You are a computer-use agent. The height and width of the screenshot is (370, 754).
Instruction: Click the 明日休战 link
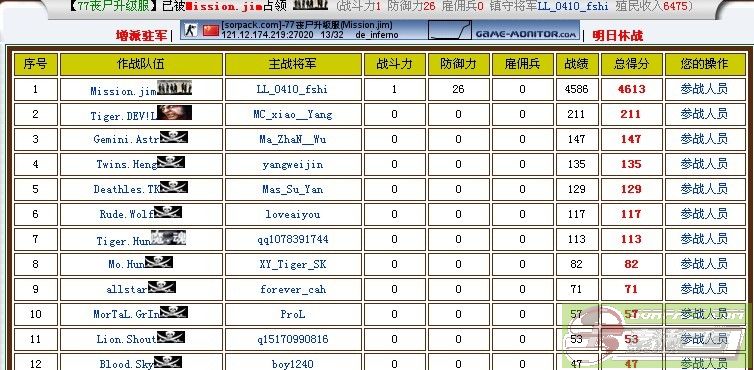[617, 36]
